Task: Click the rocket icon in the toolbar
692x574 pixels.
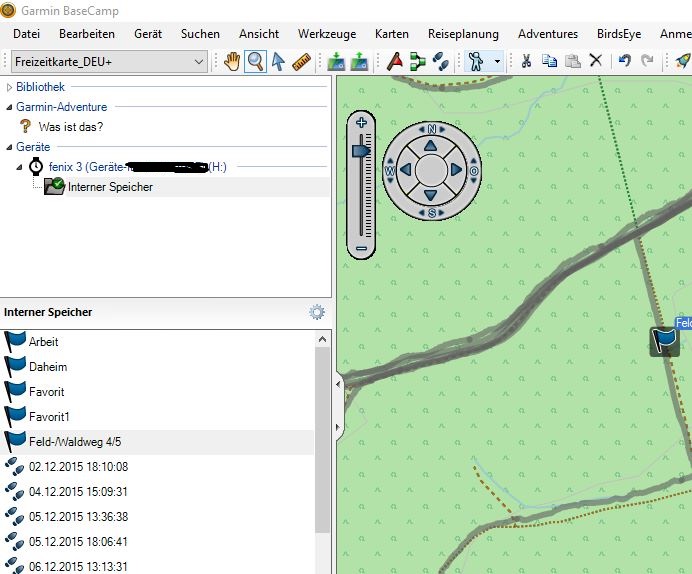Action: (682, 61)
